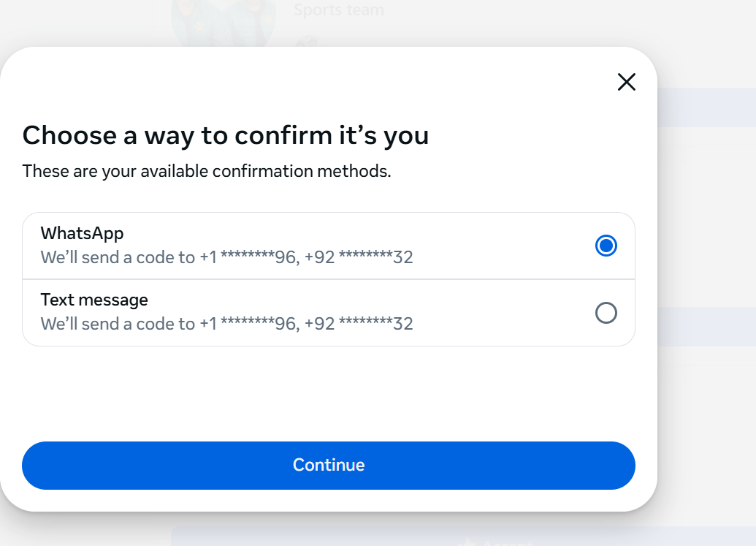Choose the Text message option label
Viewport: 756px width, 546px height.
[94, 300]
